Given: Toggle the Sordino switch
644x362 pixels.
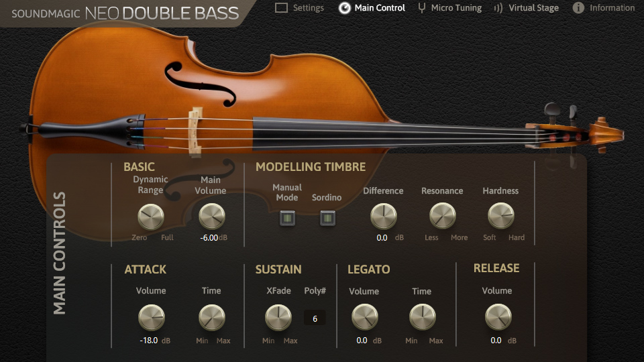Looking at the screenshot, I should point(327,218).
